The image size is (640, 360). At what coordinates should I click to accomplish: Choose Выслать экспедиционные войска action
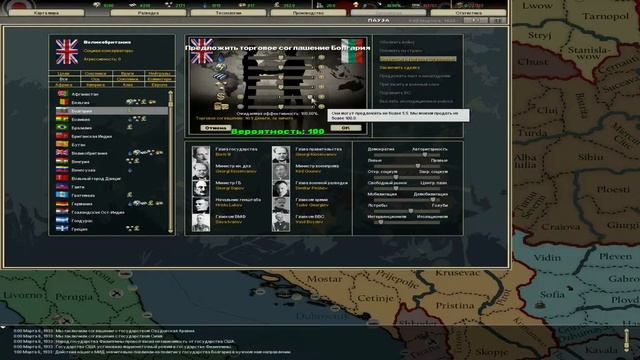point(416,101)
